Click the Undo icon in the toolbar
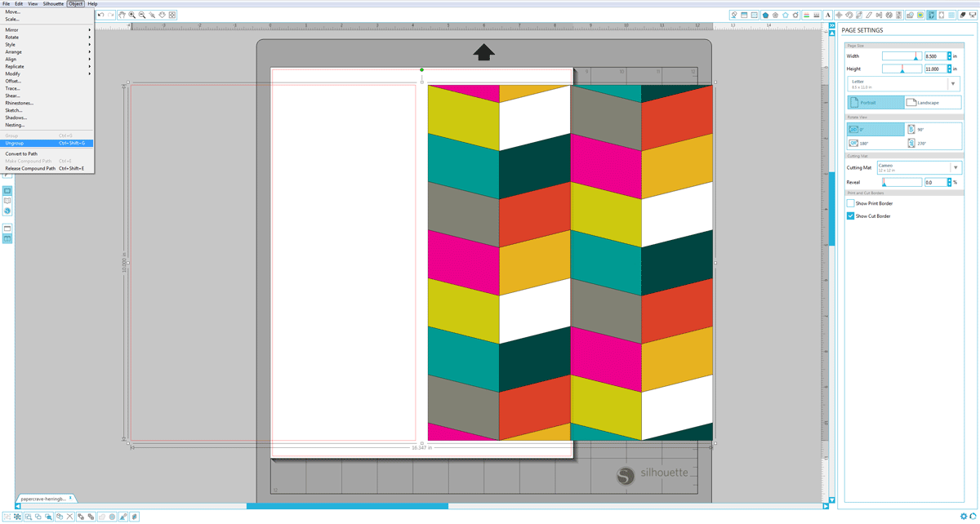 100,14
